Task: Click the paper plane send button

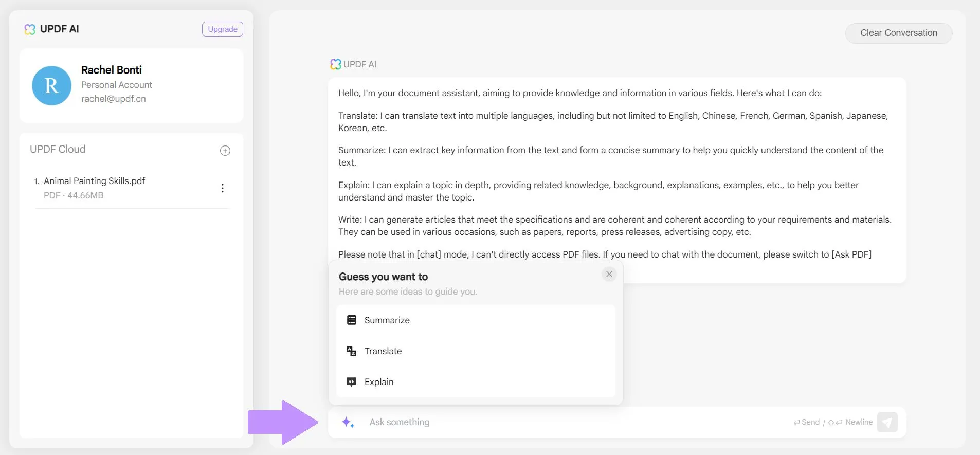Action: click(887, 422)
